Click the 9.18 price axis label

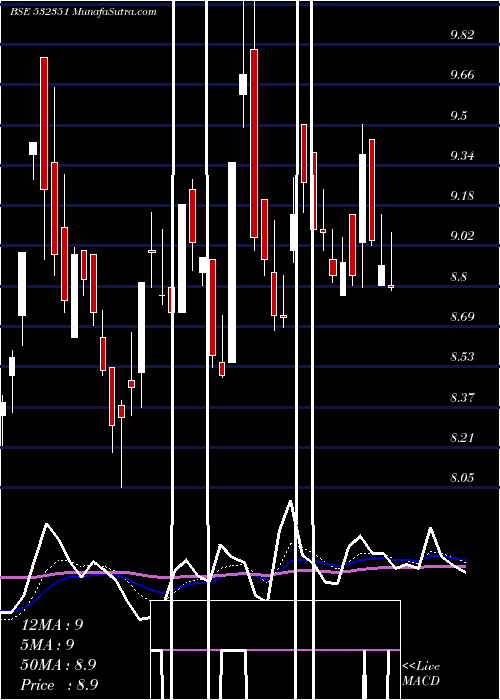click(x=462, y=196)
